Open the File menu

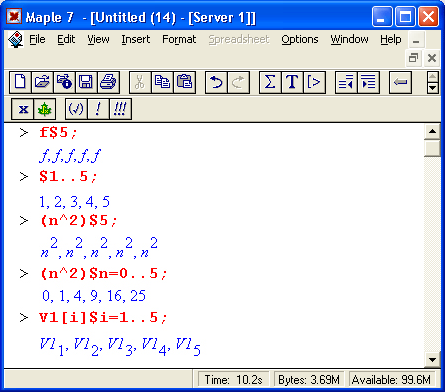tap(37, 39)
